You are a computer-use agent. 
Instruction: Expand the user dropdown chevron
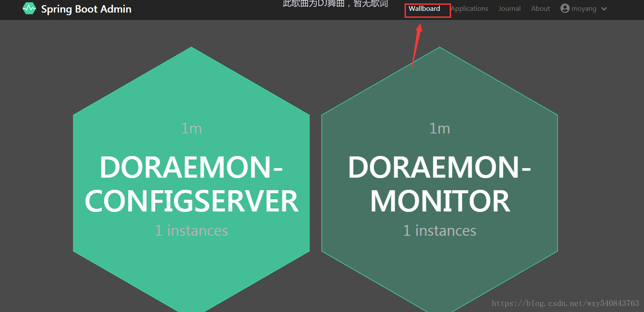(604, 9)
